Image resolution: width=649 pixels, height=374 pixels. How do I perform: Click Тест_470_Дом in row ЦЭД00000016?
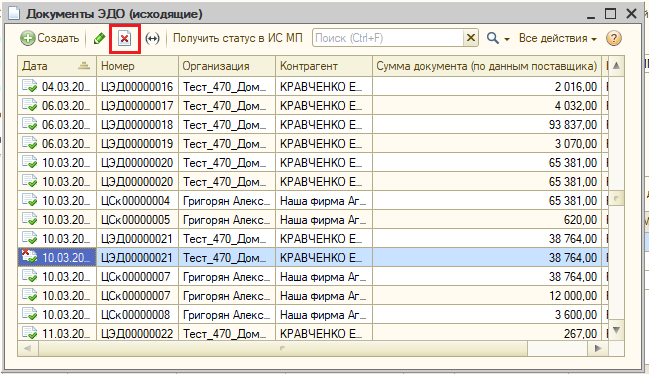point(225,86)
